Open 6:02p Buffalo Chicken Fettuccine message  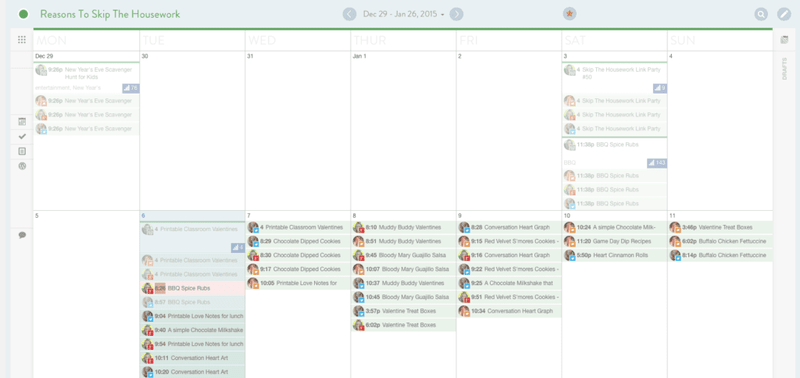pyautogui.click(x=720, y=241)
